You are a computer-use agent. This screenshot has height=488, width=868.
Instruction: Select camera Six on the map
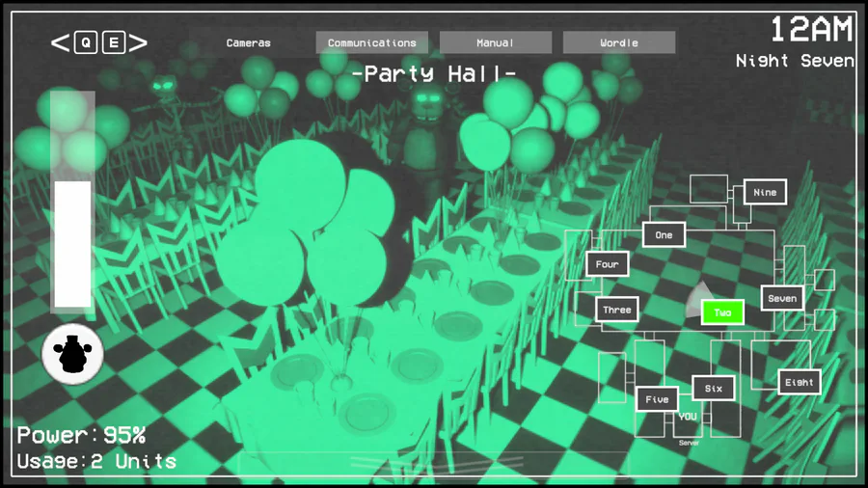tap(714, 389)
